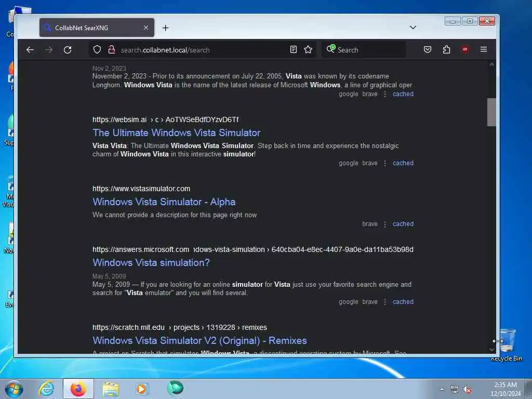This screenshot has height=399, width=532.
Task: Click the muted volume tray icon
Action: coord(468,390)
